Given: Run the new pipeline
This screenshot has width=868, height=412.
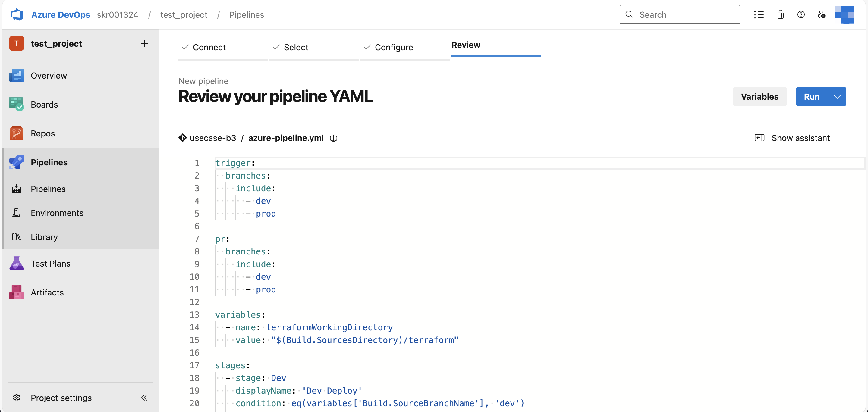Looking at the screenshot, I should (812, 97).
